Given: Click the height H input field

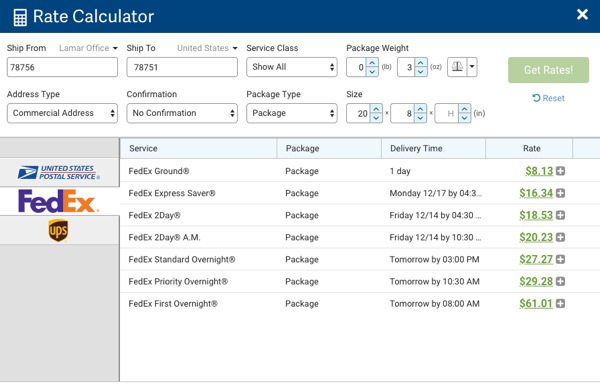Looking at the screenshot, I should 447,114.
